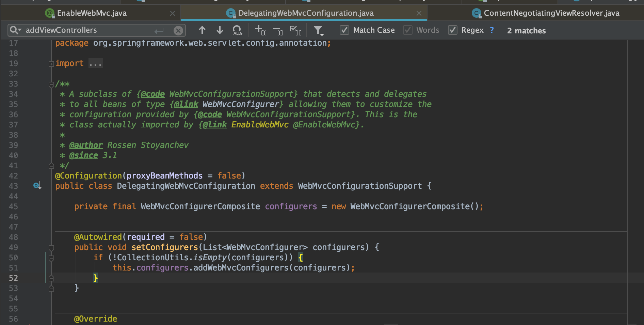Click fold end marker at line 52
Image resolution: width=644 pixels, height=325 pixels.
pyautogui.click(x=51, y=278)
